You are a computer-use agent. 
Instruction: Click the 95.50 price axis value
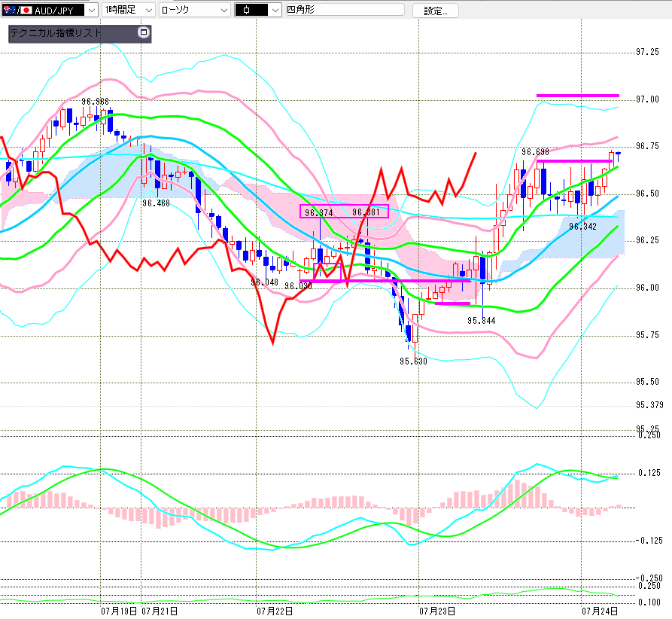(648, 382)
